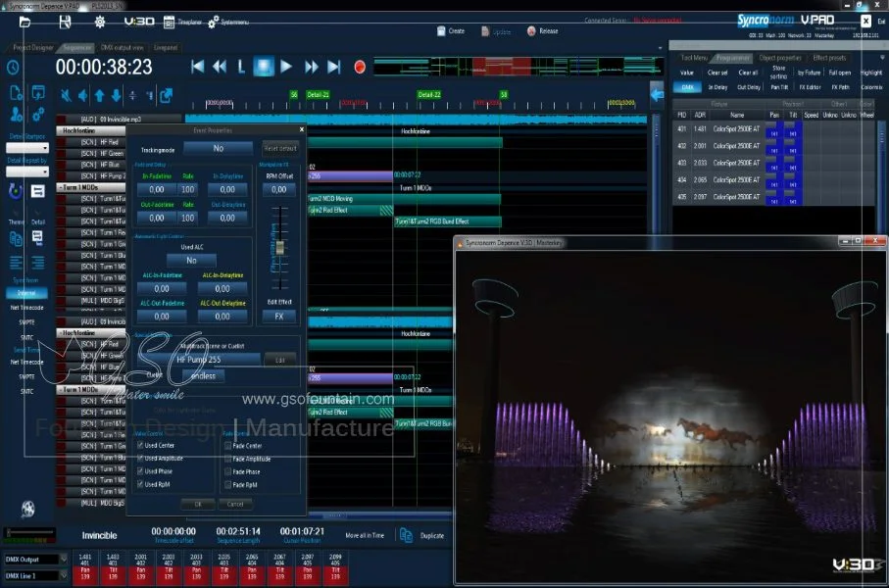Screen dimensions: 889x588
Task: Toggle the Used Phase checkbox
Action: pos(140,471)
